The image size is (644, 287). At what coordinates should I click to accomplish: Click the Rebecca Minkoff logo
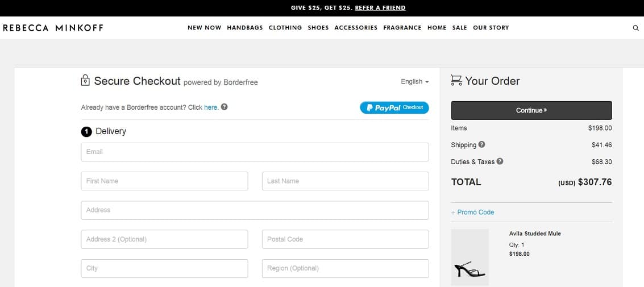click(x=53, y=28)
